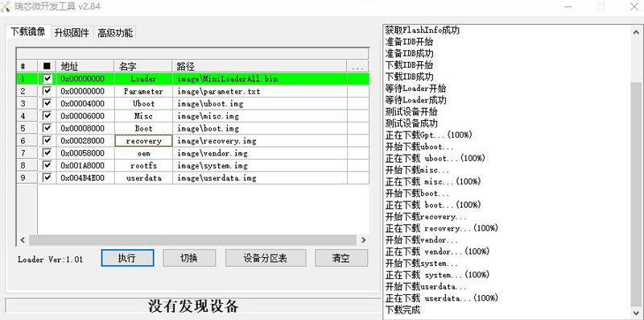Click address 0x00004000 in Uboot row
The image size is (644, 320).
[83, 104]
